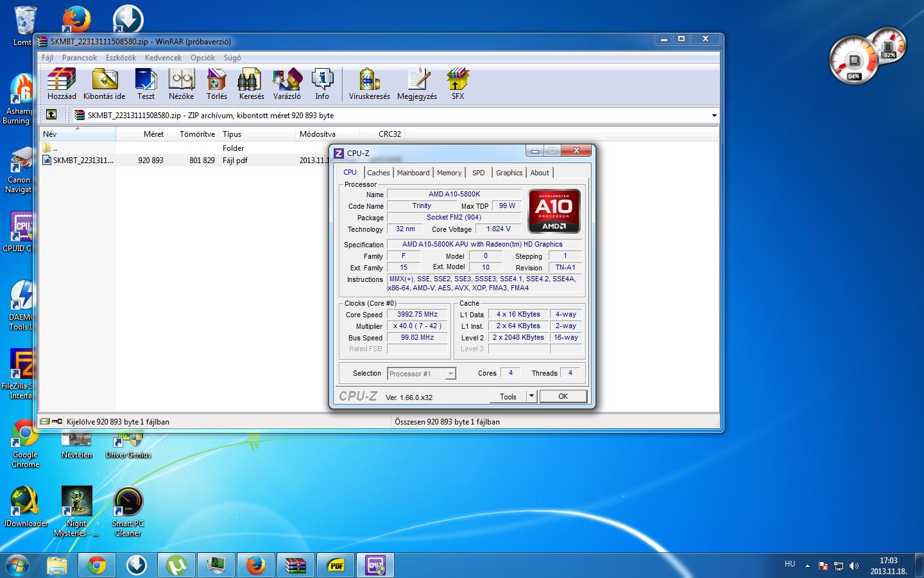Open the Keresés search binoculars icon
The width and height of the screenshot is (924, 578).
(252, 84)
